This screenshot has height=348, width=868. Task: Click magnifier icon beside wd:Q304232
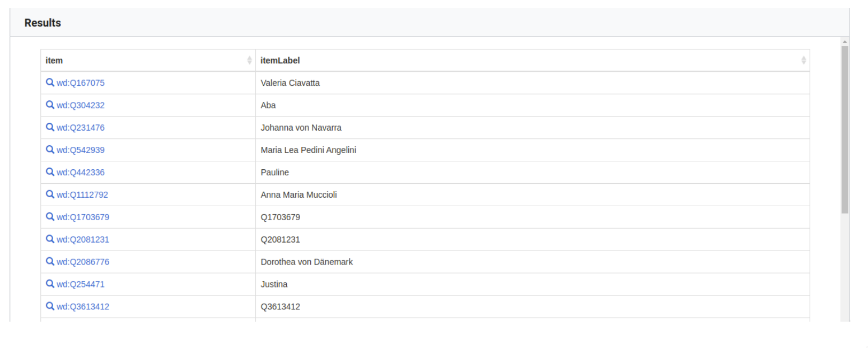click(50, 105)
